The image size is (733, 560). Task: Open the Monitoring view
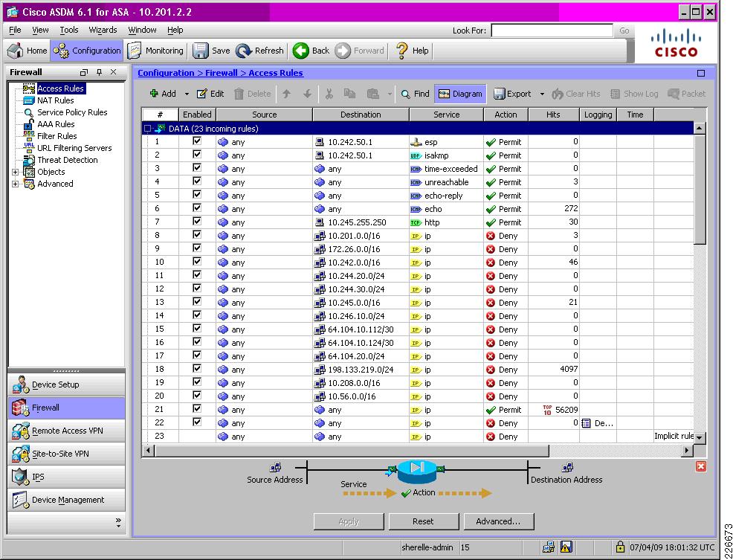point(156,51)
